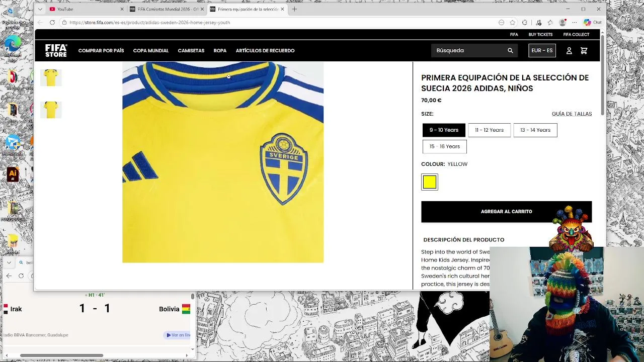The image size is (644, 362).
Task: Click the Irak team name
Action: [x=16, y=309]
